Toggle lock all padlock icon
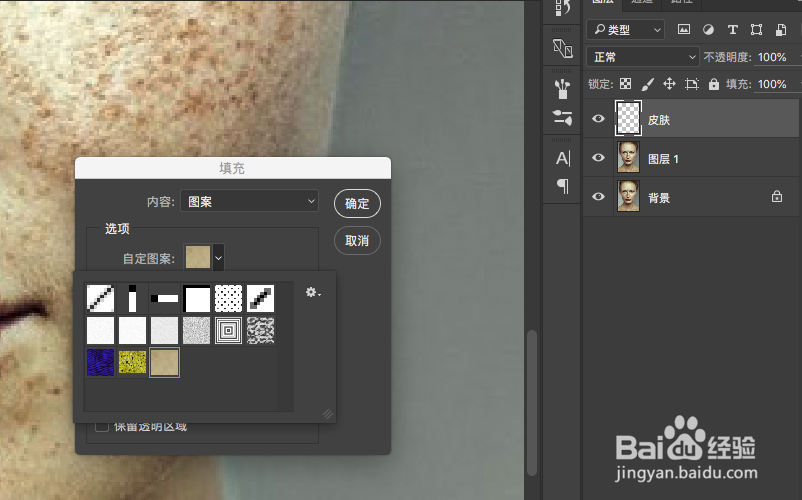 click(x=714, y=84)
